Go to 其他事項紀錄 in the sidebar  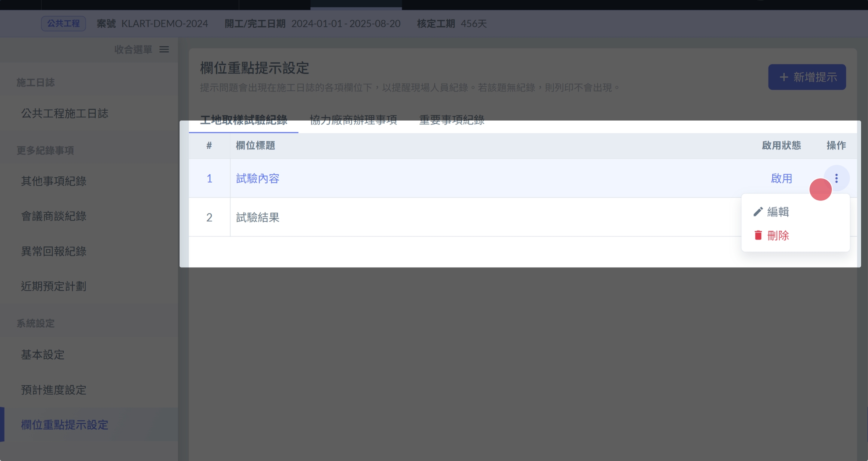coord(53,181)
